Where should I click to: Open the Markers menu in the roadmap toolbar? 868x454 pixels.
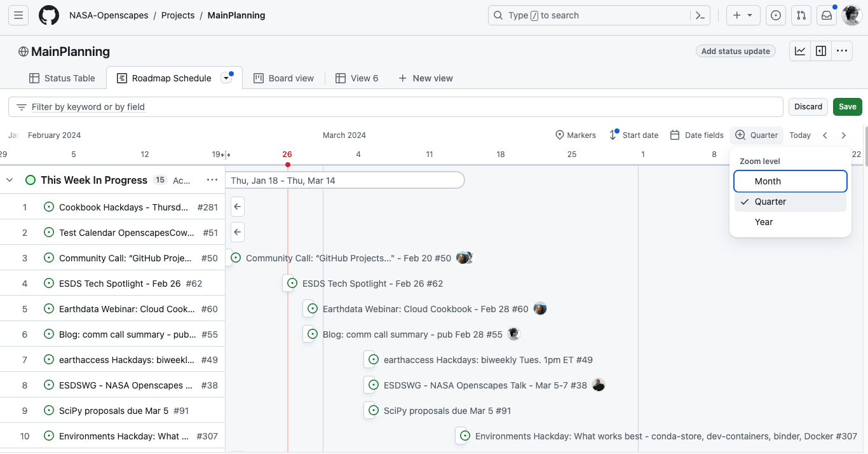click(575, 135)
